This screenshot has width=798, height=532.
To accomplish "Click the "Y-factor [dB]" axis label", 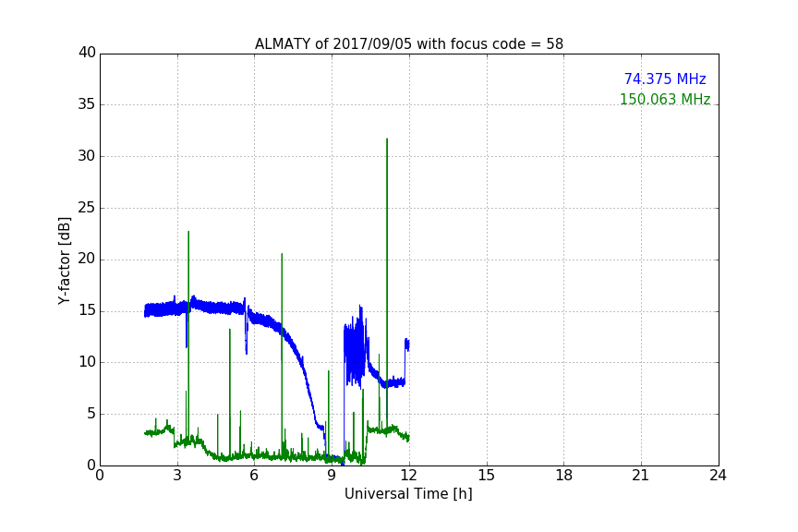I will click(64, 260).
